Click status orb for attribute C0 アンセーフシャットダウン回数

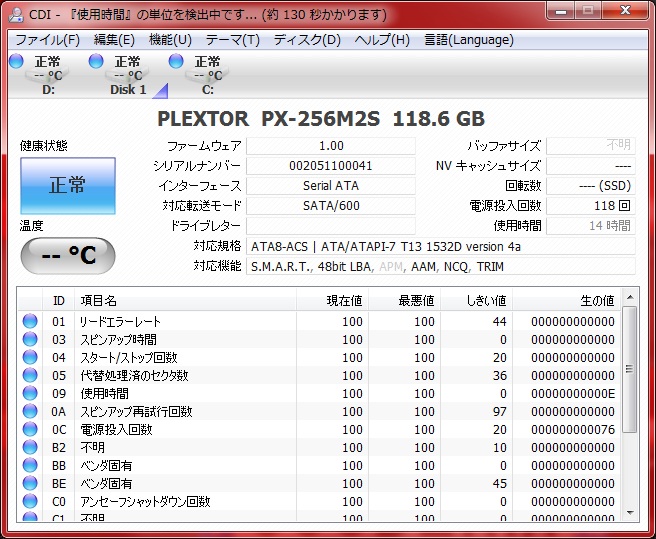pos(30,502)
